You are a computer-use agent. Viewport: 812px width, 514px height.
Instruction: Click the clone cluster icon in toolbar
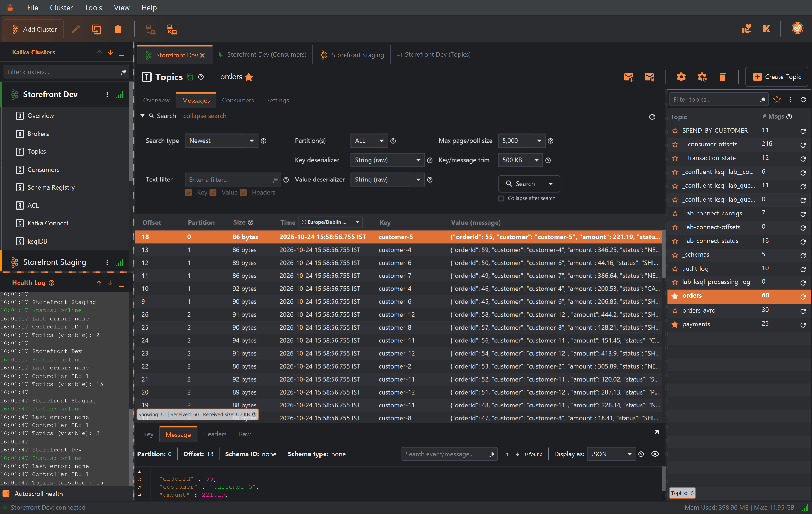(x=97, y=29)
